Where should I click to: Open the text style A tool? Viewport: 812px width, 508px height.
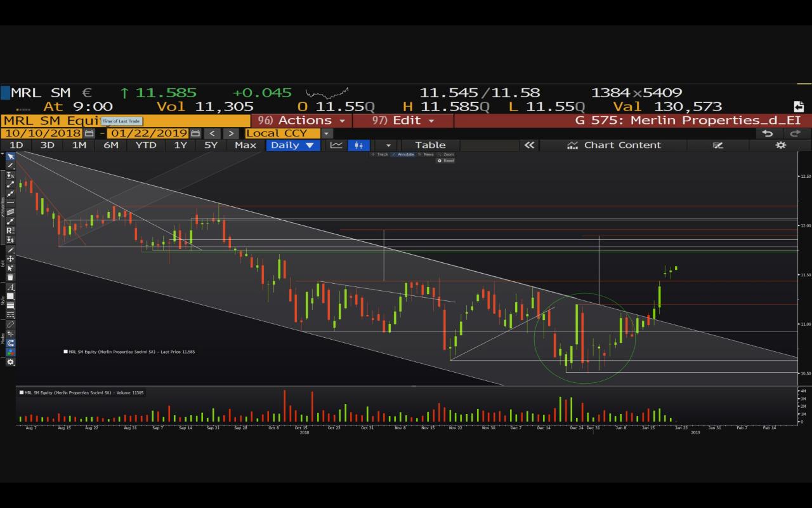(x=10, y=287)
